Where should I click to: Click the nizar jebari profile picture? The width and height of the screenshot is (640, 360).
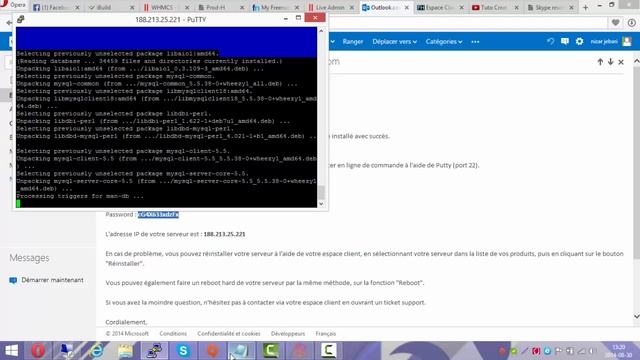click(627, 41)
